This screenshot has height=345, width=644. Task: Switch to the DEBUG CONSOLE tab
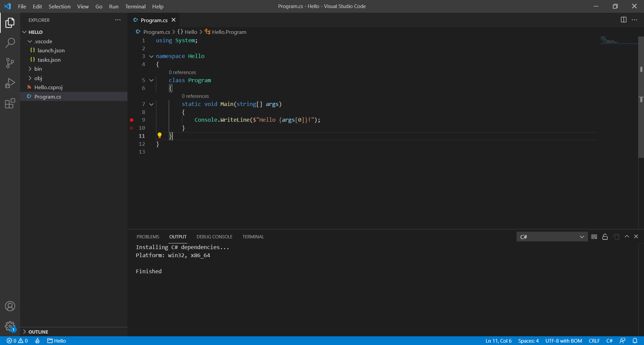click(x=214, y=237)
